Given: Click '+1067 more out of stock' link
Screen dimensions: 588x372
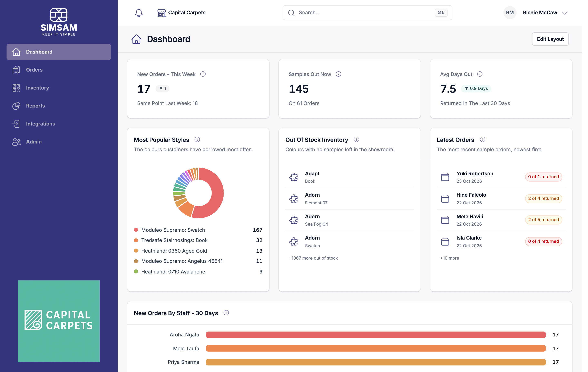Looking at the screenshot, I should click(313, 258).
